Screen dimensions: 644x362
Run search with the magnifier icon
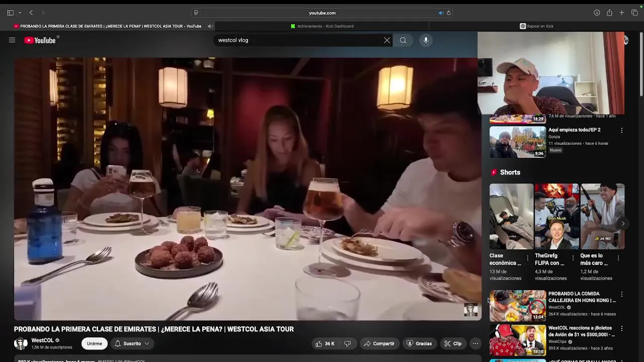click(x=403, y=40)
